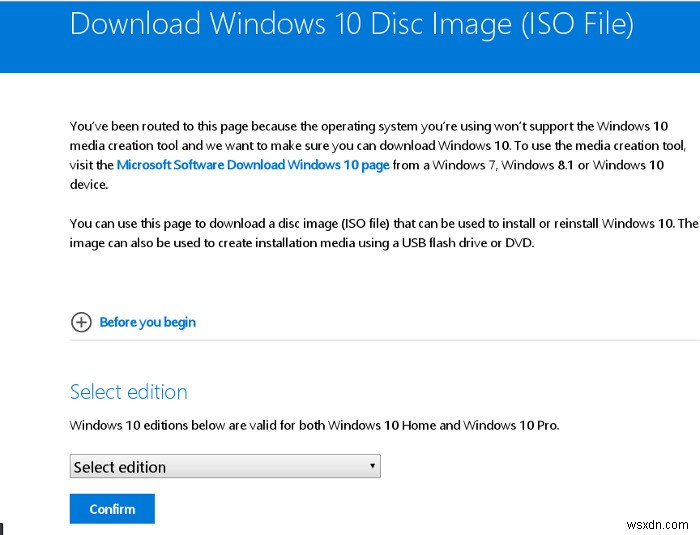
Task: Click the paragraph starting 'You can use this page'
Action: (x=384, y=233)
